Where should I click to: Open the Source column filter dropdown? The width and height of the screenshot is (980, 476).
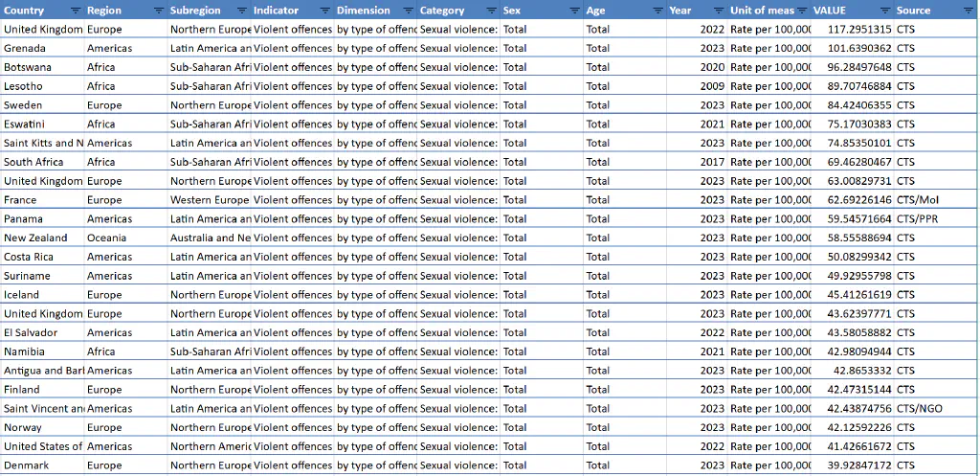[x=967, y=11]
